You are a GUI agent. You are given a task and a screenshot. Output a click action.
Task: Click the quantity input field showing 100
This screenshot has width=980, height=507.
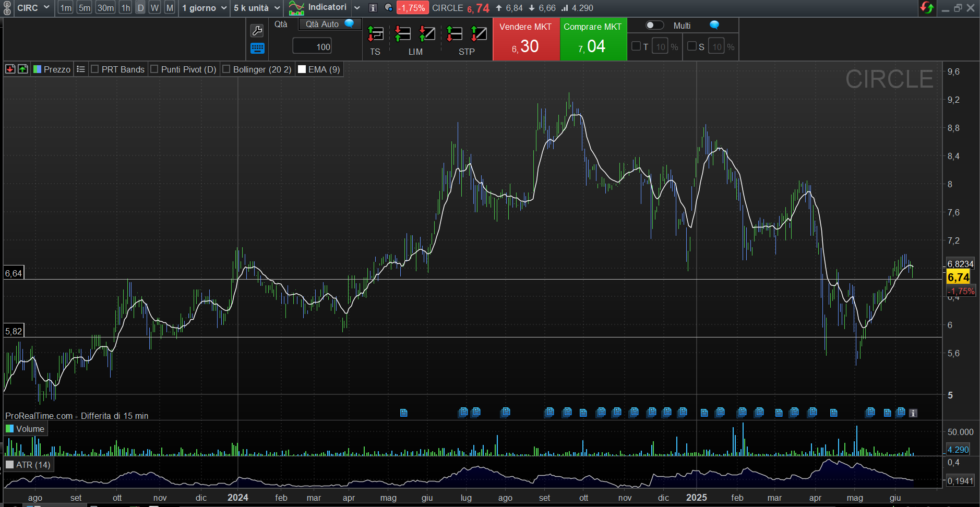click(x=313, y=47)
